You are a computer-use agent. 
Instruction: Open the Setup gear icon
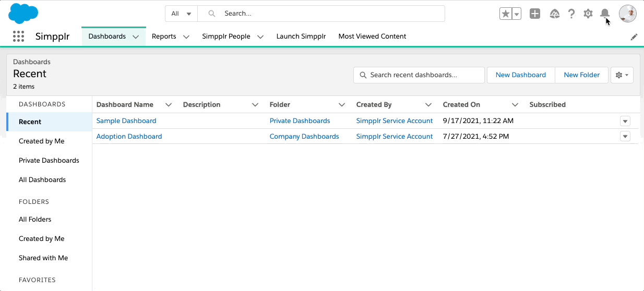588,14
